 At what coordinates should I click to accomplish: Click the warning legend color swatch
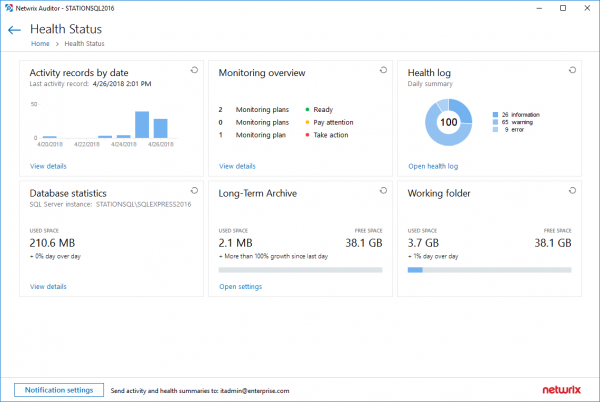click(x=495, y=122)
